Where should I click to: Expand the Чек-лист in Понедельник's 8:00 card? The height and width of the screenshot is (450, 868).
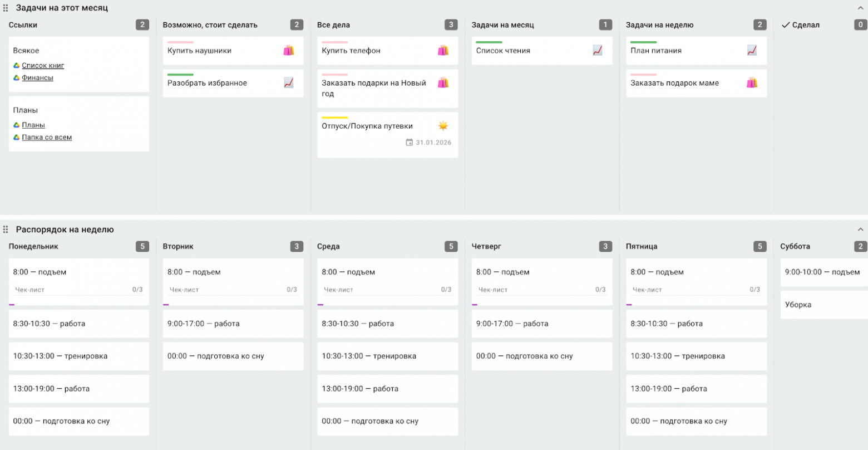tap(30, 290)
